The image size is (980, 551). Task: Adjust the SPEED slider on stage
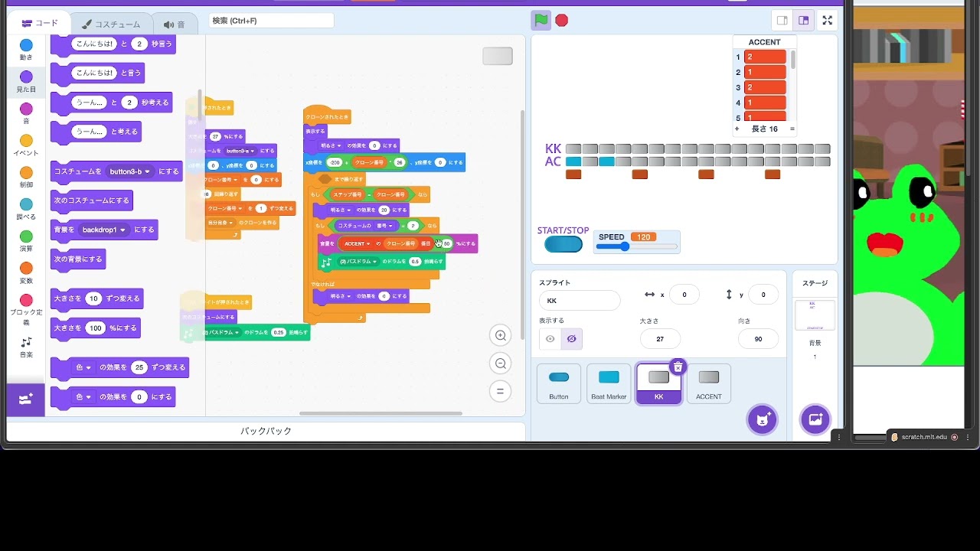click(638, 246)
